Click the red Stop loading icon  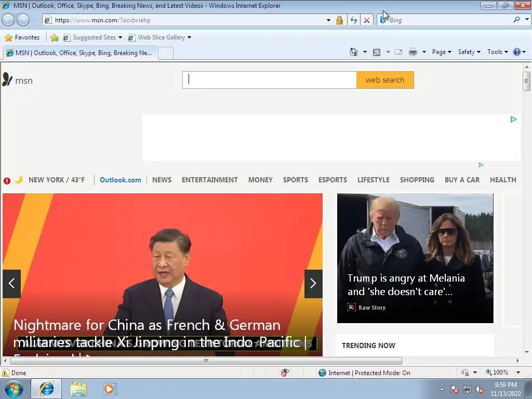(367, 20)
